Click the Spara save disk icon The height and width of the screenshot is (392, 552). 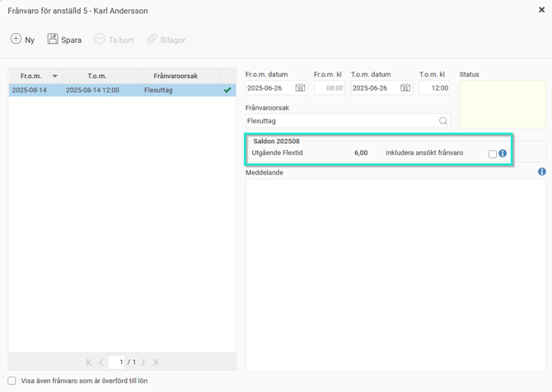pos(53,40)
